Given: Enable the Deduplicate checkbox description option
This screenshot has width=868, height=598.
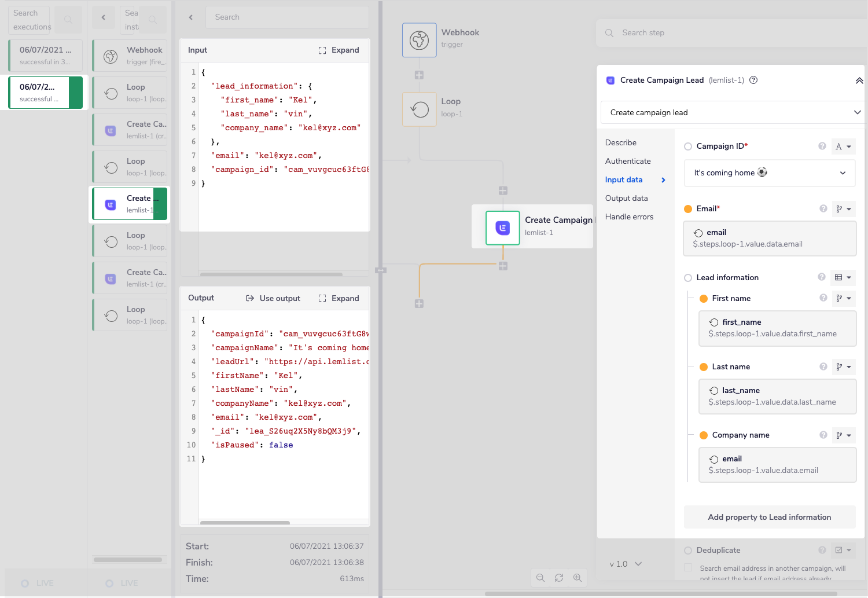Looking at the screenshot, I should pyautogui.click(x=688, y=568).
